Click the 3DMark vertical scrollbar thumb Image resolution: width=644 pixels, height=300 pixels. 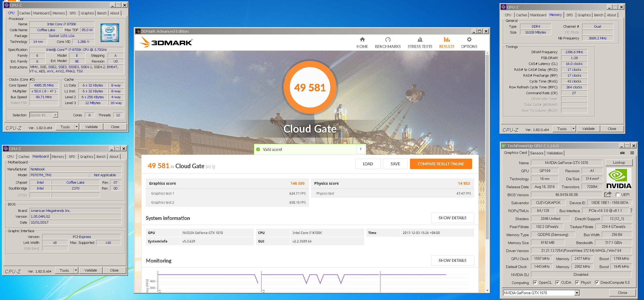coord(487,146)
